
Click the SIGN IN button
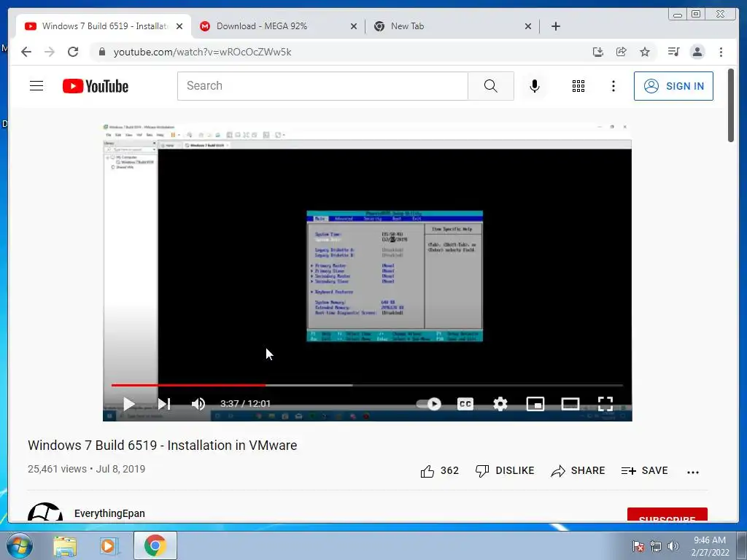pos(673,86)
